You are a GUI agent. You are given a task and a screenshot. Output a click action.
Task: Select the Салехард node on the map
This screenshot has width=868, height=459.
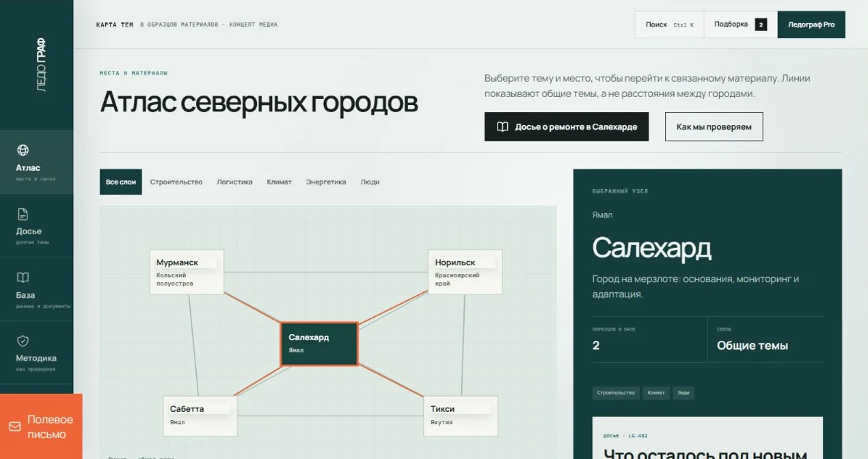click(x=319, y=344)
